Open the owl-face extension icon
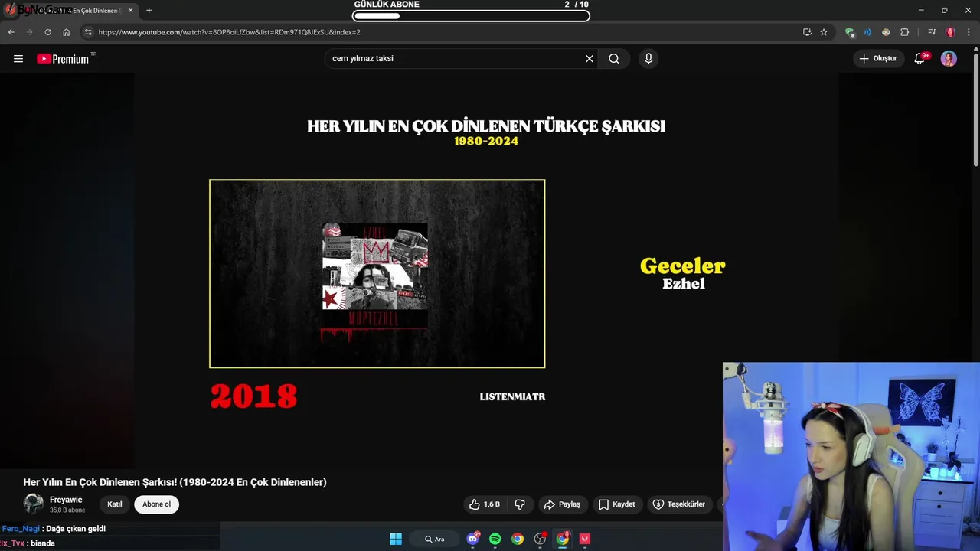 [886, 32]
